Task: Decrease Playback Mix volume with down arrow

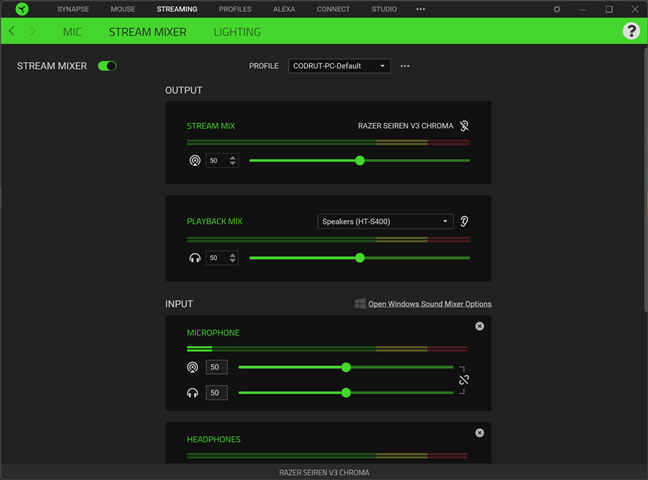Action: click(x=233, y=261)
